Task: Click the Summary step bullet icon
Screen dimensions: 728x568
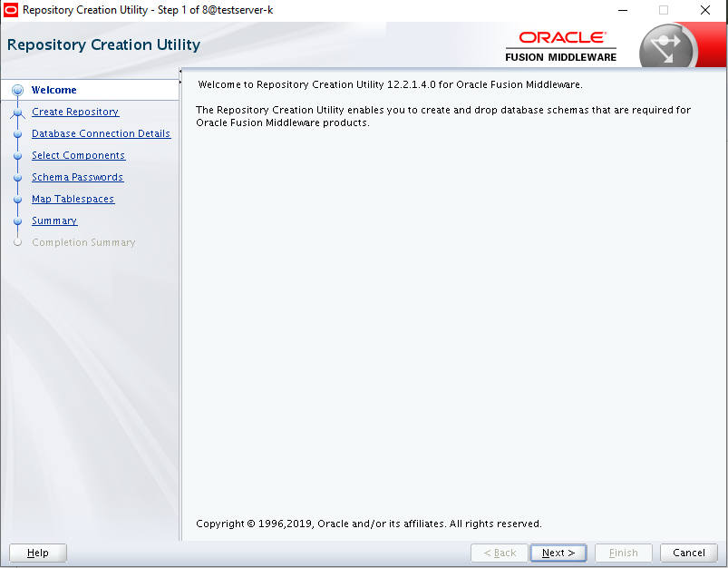Action: [17, 221]
